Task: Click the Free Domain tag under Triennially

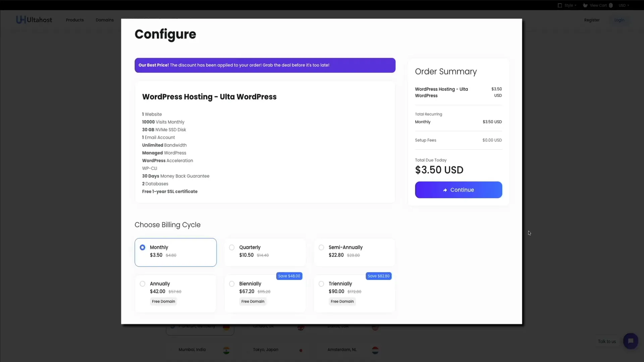Action: pos(342,301)
